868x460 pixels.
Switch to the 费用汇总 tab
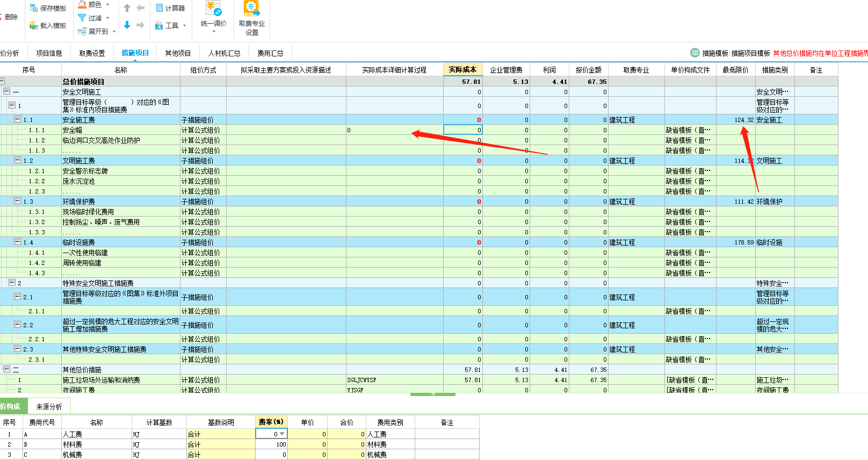(x=270, y=53)
